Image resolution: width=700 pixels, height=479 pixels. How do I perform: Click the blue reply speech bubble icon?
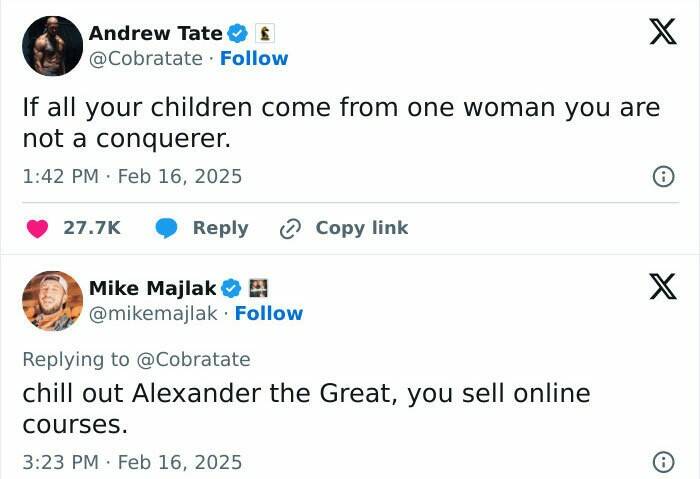click(x=167, y=228)
